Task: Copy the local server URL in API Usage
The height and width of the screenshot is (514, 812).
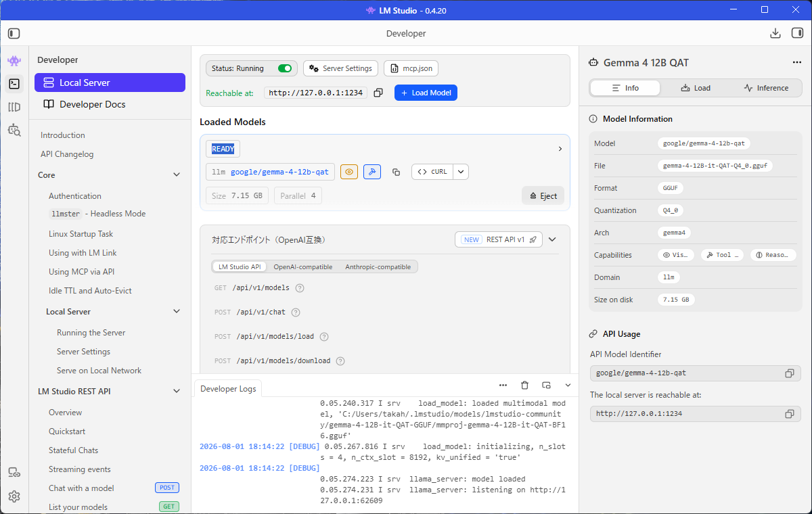Action: click(789, 414)
